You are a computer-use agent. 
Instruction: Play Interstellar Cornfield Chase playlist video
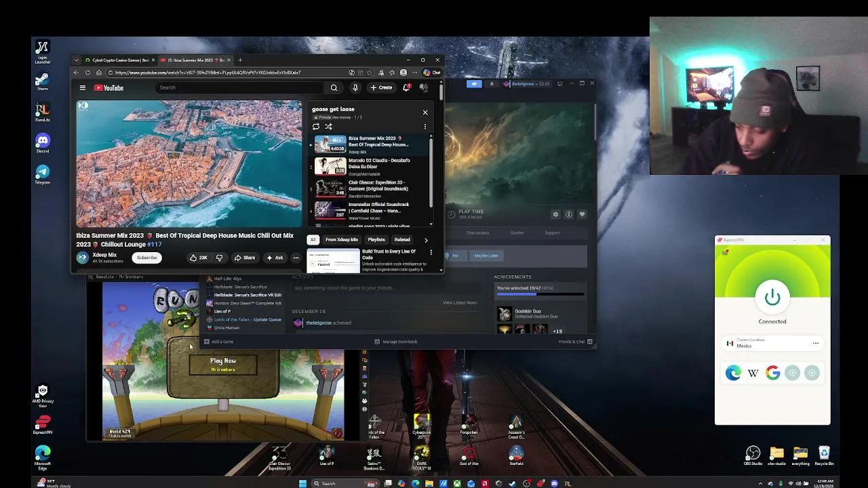[370, 211]
